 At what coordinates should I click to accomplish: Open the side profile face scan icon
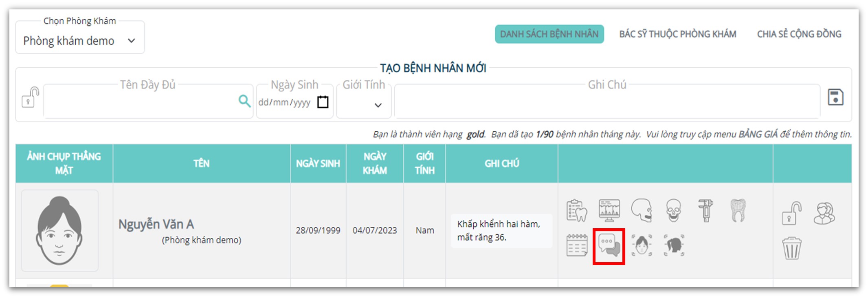[674, 245]
